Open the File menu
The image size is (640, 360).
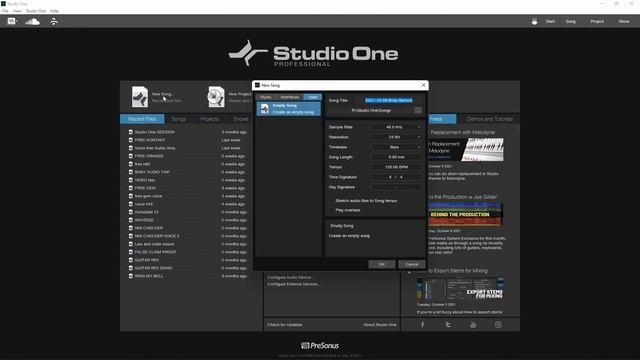coord(5,11)
